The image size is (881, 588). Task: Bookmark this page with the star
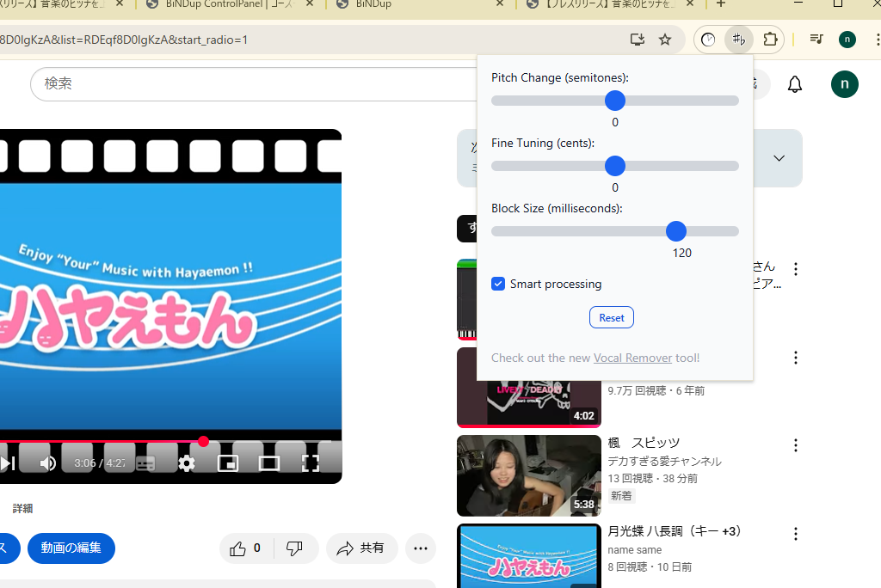(665, 40)
